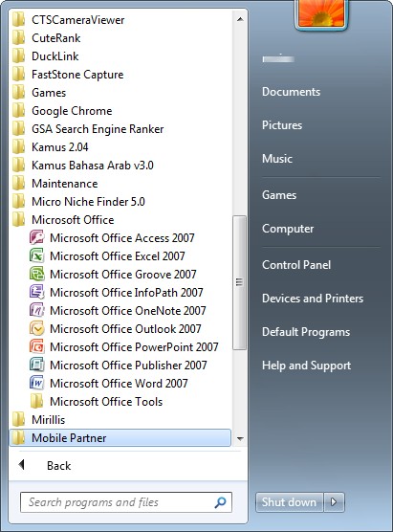Select the Microsoft Office Excel 2007 label
Image resolution: width=393 pixels, height=532 pixels.
[x=118, y=256]
